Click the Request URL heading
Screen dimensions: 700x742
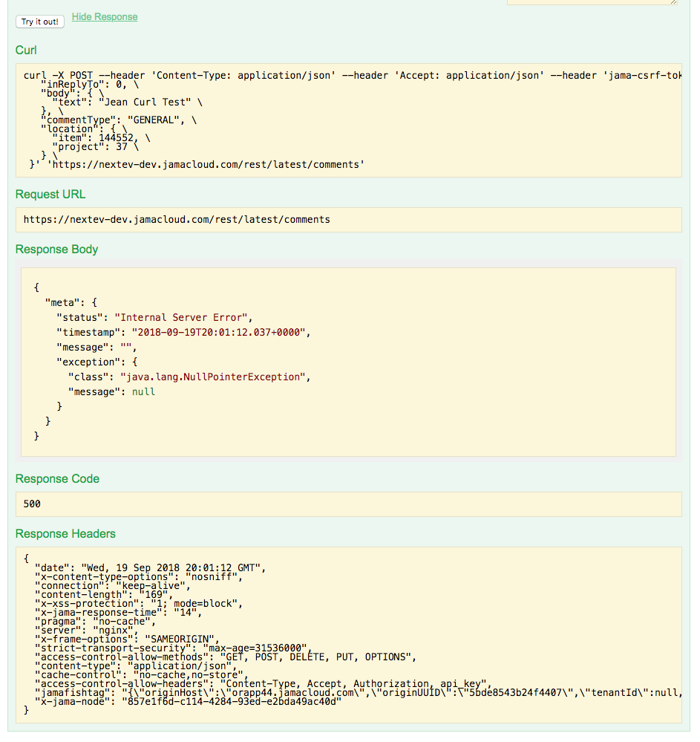click(50, 195)
